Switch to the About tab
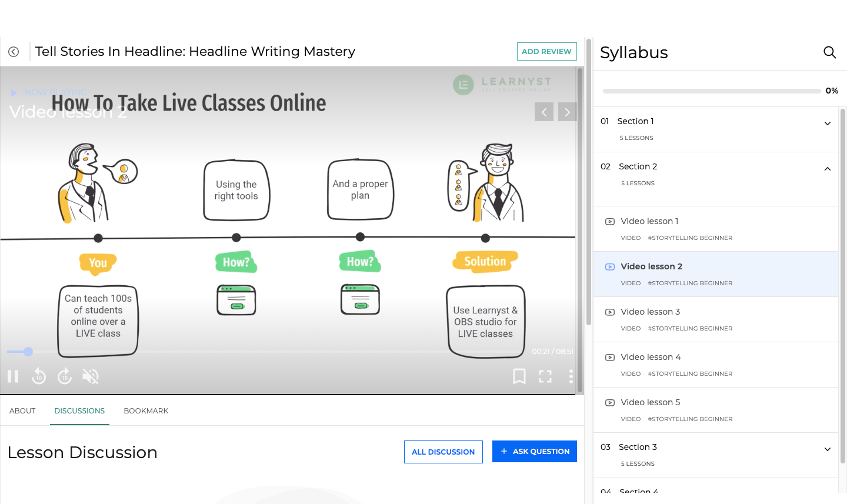847x504 pixels. click(22, 411)
